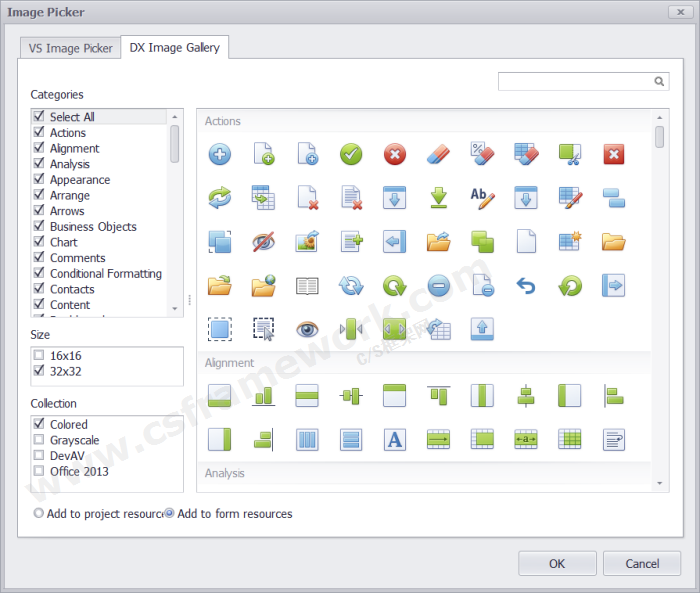
Task: Switch to the VS Image Picker tab
Action: (x=70, y=49)
